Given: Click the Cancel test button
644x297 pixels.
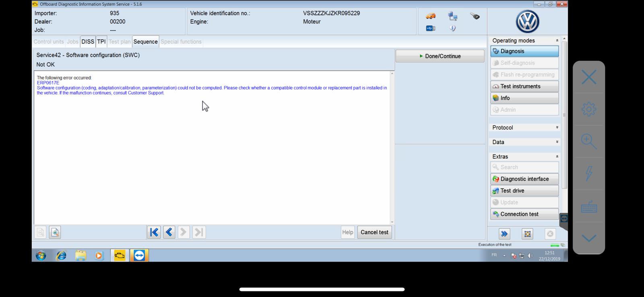Looking at the screenshot, I should (x=374, y=232).
